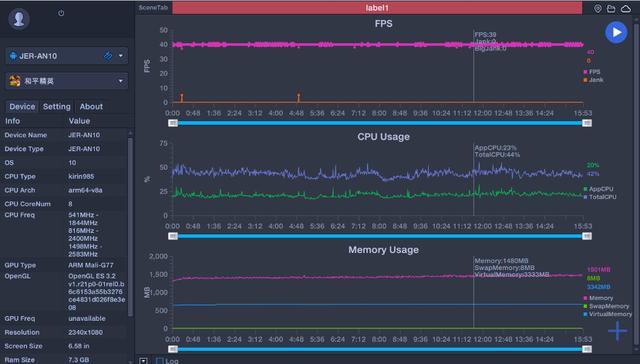
Task: Toggle VirtualMemory series in legend
Action: 607,314
